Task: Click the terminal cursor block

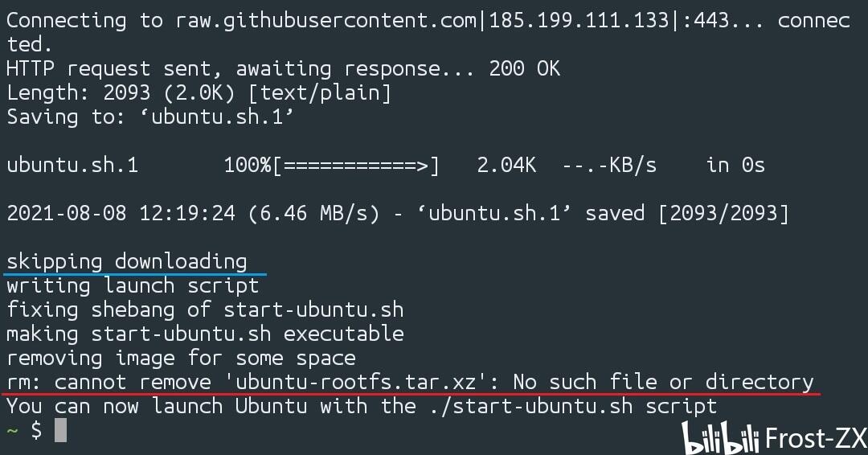Action: click(60, 431)
